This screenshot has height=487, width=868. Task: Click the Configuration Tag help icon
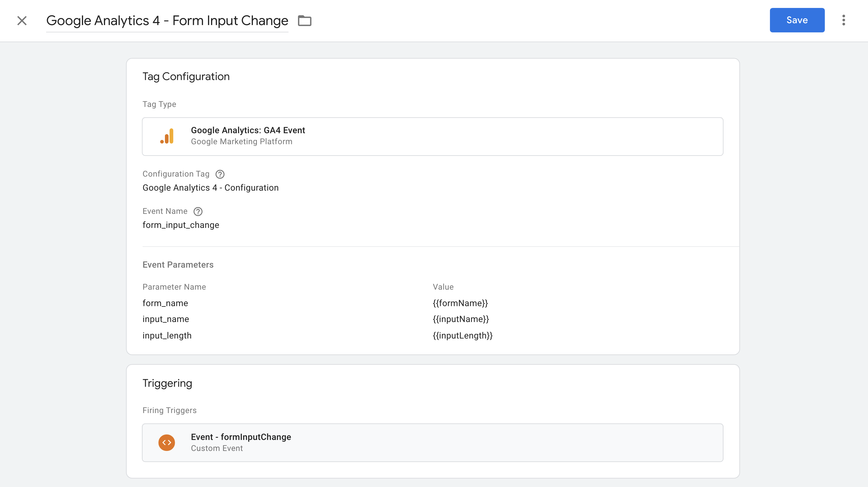tap(220, 174)
